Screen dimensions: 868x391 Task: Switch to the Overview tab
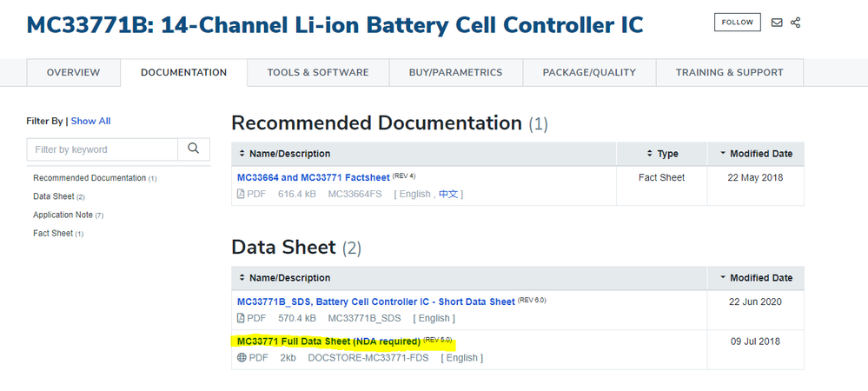[x=73, y=73]
